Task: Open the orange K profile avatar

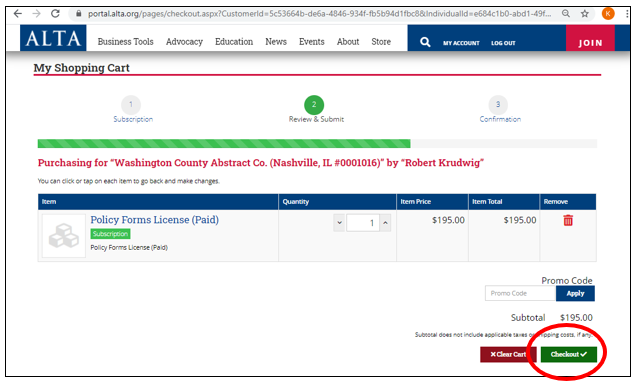Action: pyautogui.click(x=608, y=13)
